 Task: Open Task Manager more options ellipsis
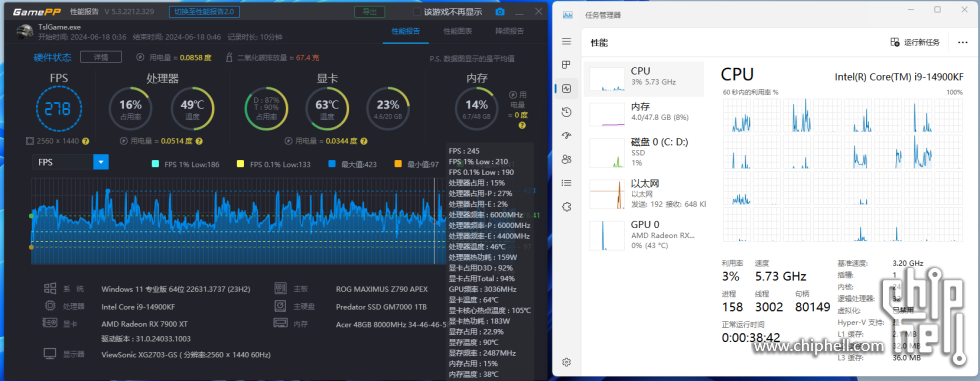pyautogui.click(x=962, y=42)
